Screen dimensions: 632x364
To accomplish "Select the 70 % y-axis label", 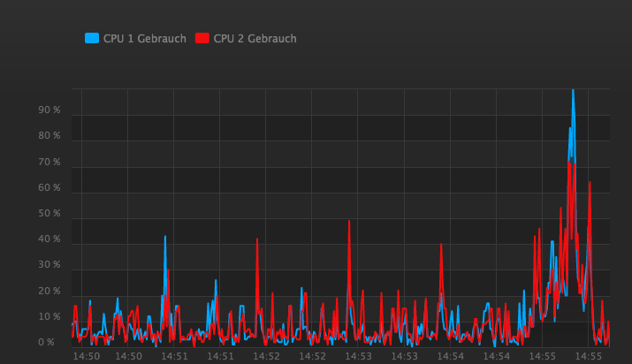I will pos(49,163).
